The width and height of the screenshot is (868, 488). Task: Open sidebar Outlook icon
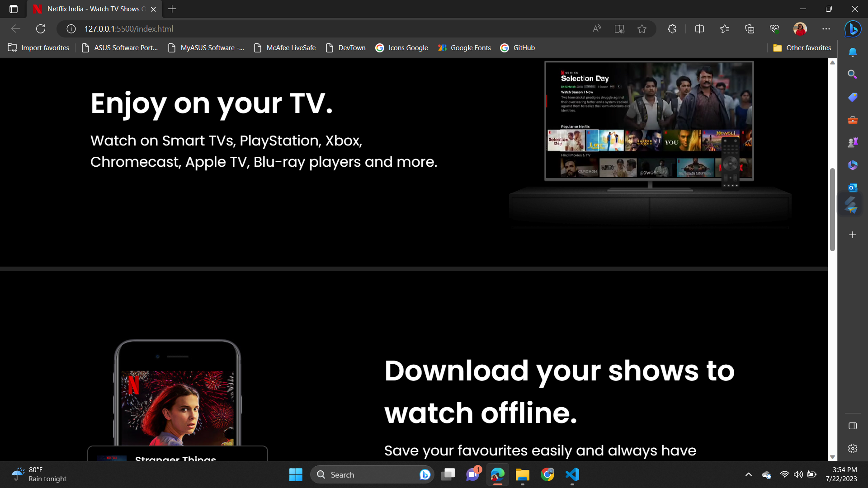853,188
